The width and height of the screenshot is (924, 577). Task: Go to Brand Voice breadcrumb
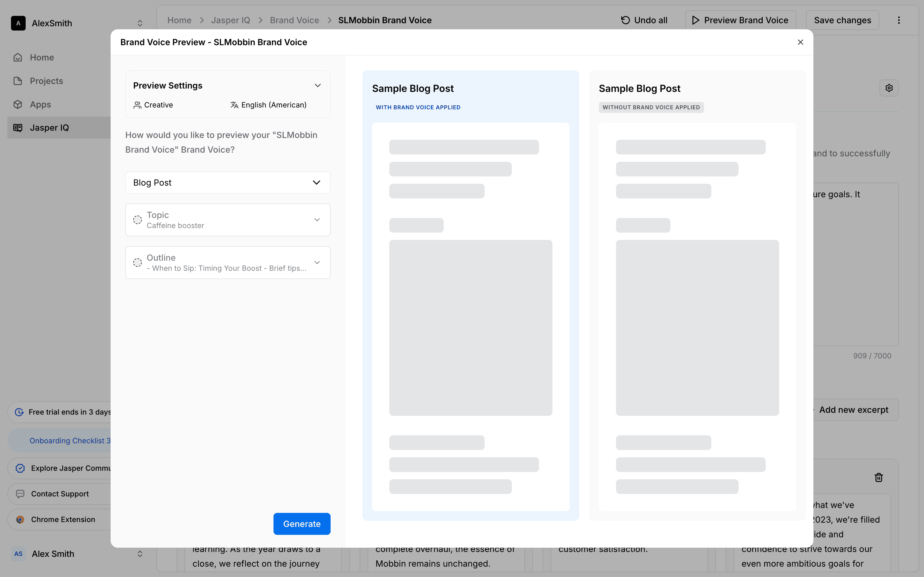[x=294, y=20]
